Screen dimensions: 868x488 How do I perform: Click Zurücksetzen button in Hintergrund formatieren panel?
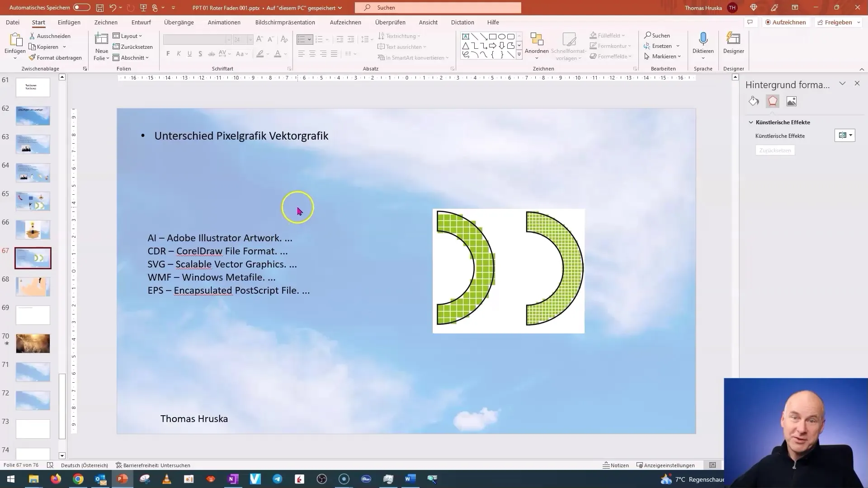(x=775, y=150)
